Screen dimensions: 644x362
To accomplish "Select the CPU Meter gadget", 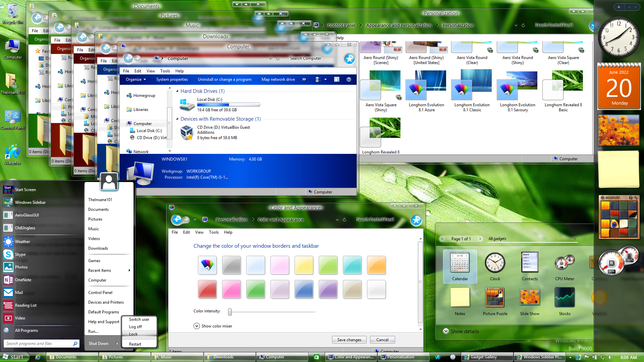I will [x=565, y=267].
